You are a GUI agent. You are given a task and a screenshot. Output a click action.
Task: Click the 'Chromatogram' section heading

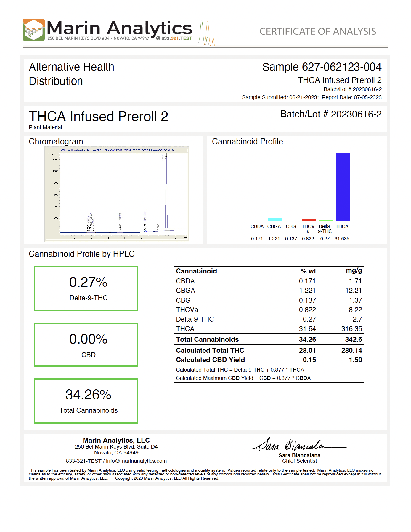tap(56, 141)
